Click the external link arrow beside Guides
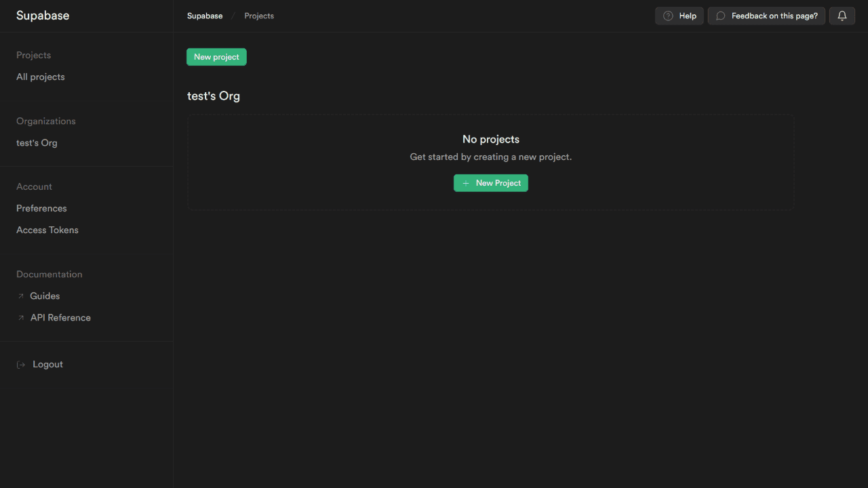The image size is (868, 488). coord(20,296)
